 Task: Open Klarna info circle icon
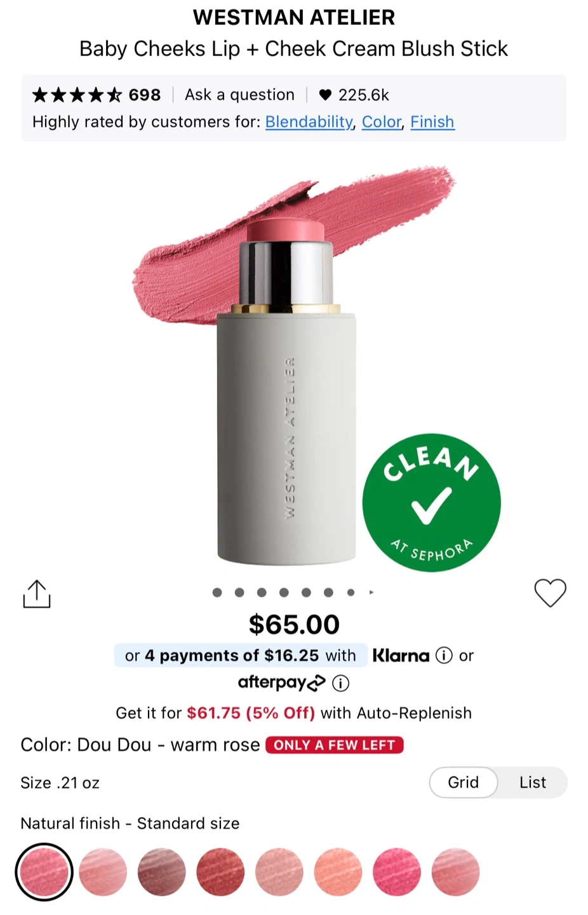tap(444, 655)
